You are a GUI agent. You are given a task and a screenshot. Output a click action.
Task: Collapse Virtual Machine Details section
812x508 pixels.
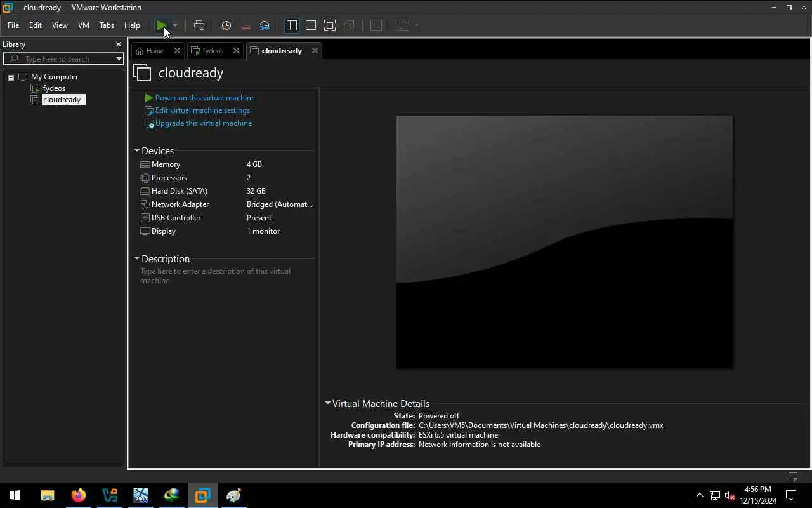coord(327,403)
